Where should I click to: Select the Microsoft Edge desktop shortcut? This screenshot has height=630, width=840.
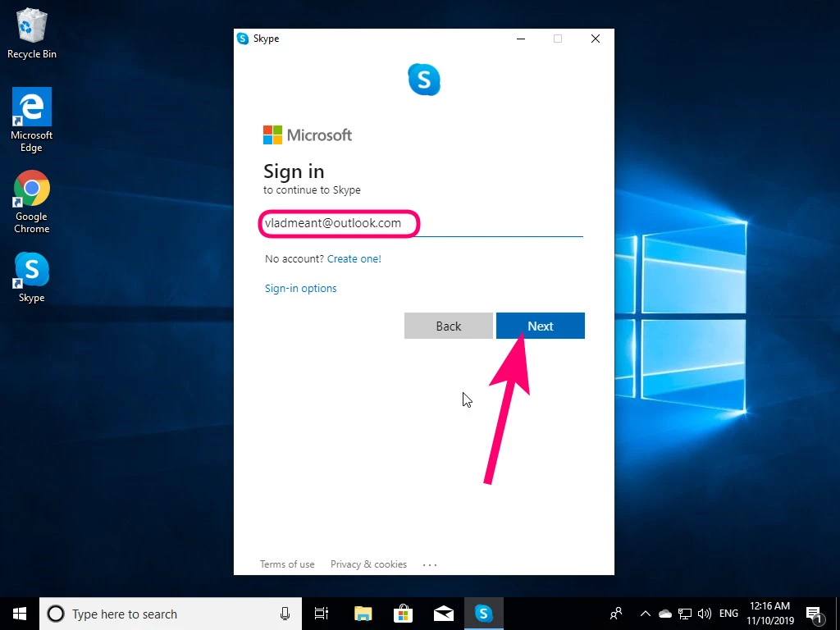coord(32,120)
